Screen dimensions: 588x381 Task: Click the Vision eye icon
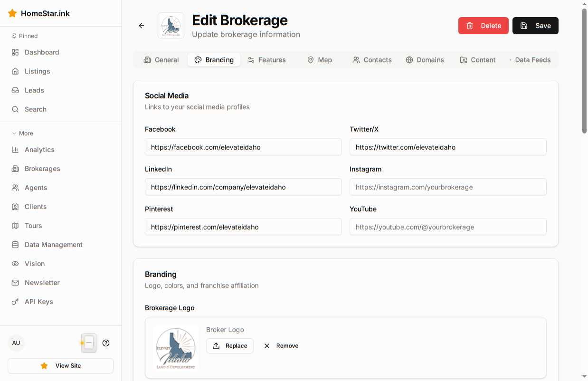(x=15, y=264)
